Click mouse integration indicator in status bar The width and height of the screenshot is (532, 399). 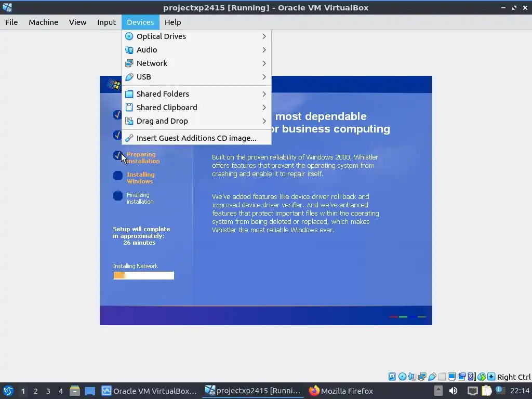(482, 376)
